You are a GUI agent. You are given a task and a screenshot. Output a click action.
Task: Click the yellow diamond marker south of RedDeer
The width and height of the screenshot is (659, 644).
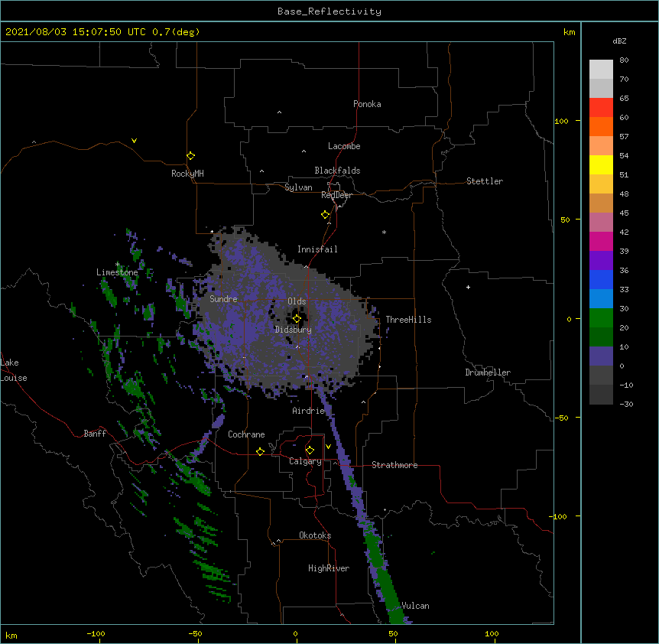(326, 215)
